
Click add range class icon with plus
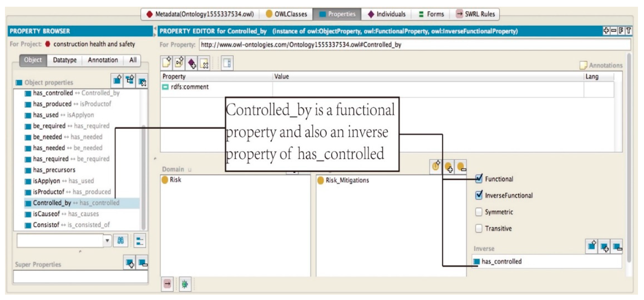[x=448, y=167]
